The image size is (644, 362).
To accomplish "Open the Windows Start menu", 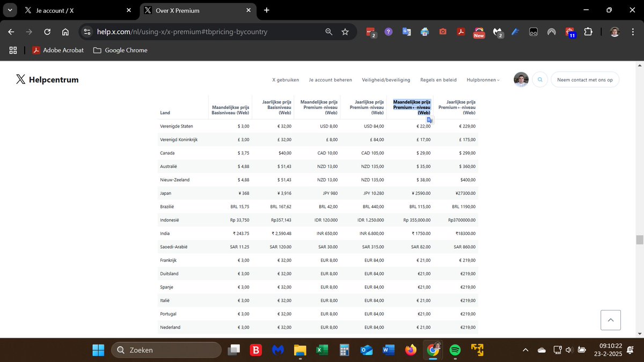I will (x=98, y=350).
